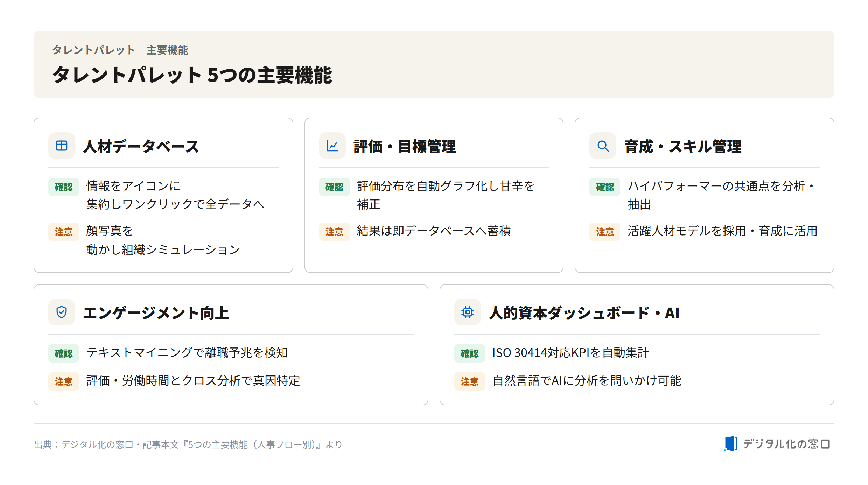Click the 注意 badge beside 結果は即データベースへ蓄積
The image size is (868, 485).
coord(334,232)
